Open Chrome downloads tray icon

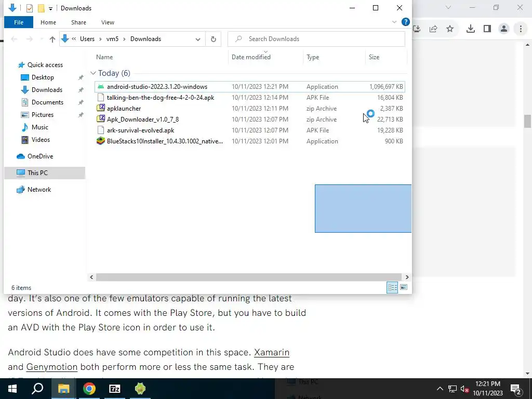pyautogui.click(x=471, y=29)
